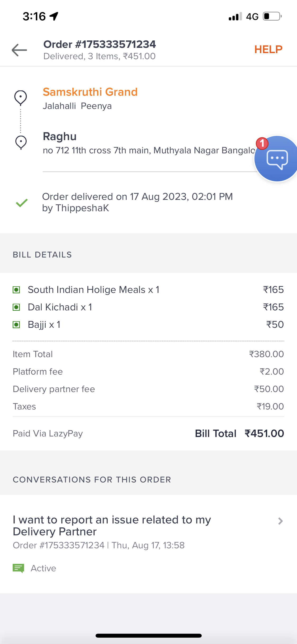
Task: Tap the restaurant location pin icon
Action: pyautogui.click(x=21, y=98)
